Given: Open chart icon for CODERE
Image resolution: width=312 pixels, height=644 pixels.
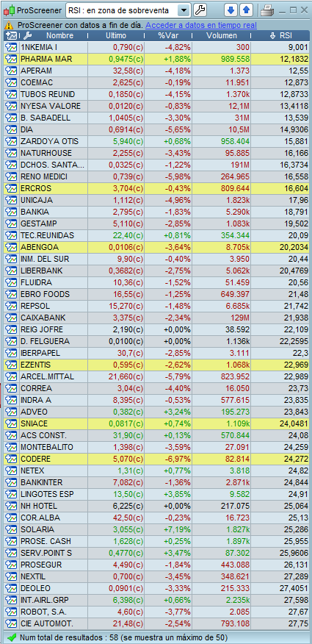Looking at the screenshot, I should click(11, 459).
